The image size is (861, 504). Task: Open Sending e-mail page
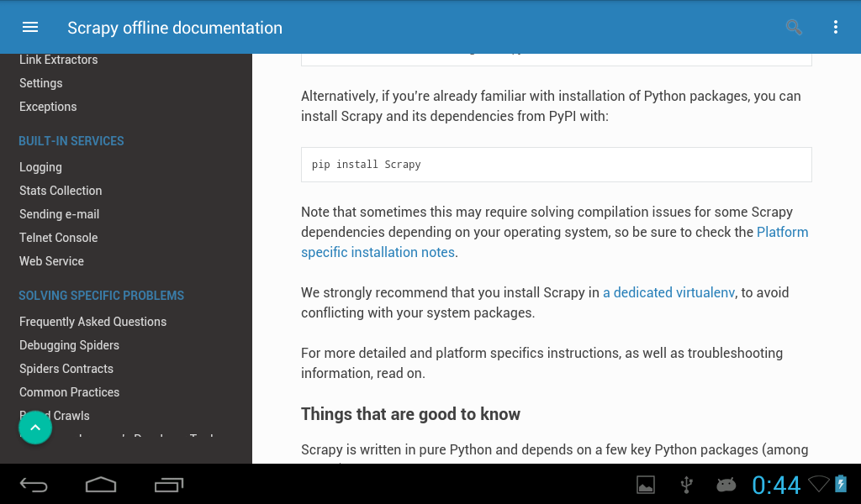60,214
